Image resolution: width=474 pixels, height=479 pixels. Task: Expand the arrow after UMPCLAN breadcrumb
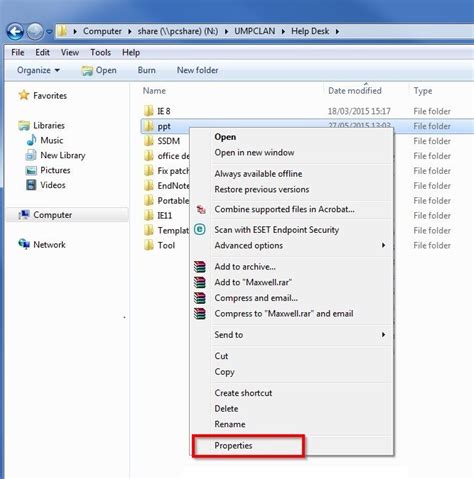tap(283, 31)
